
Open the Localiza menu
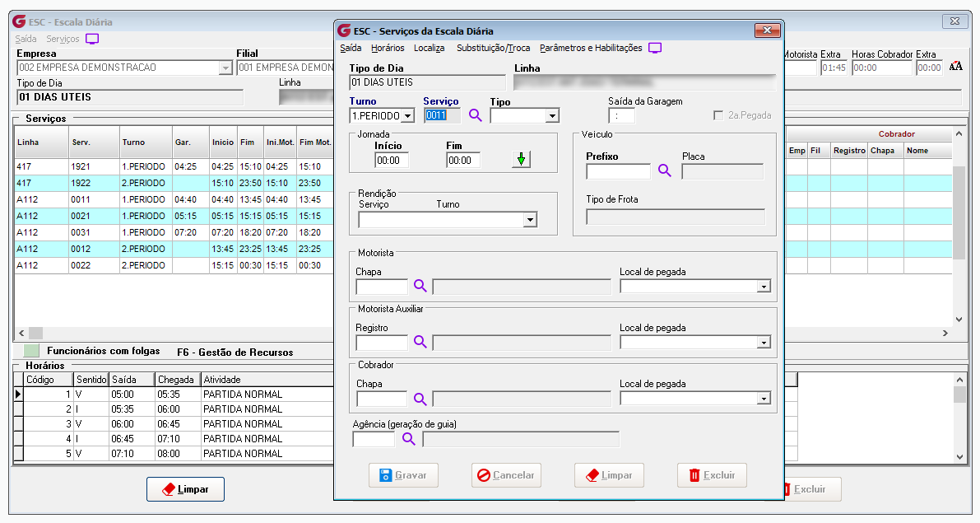(430, 48)
